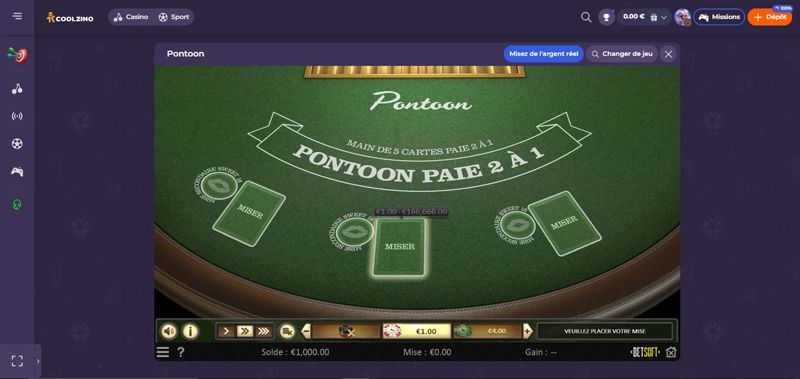800x379 pixels.
Task: Open the green headset support icon
Action: 17,205
